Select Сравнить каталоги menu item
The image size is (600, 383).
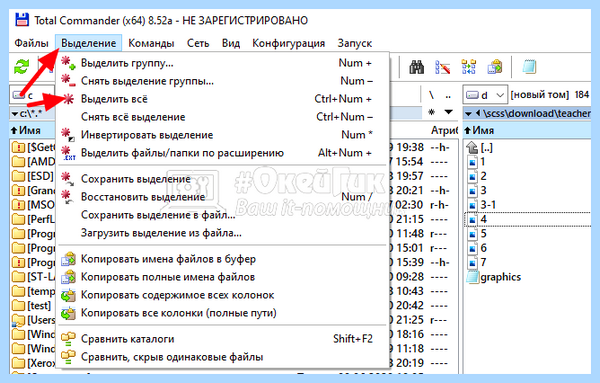223,339
